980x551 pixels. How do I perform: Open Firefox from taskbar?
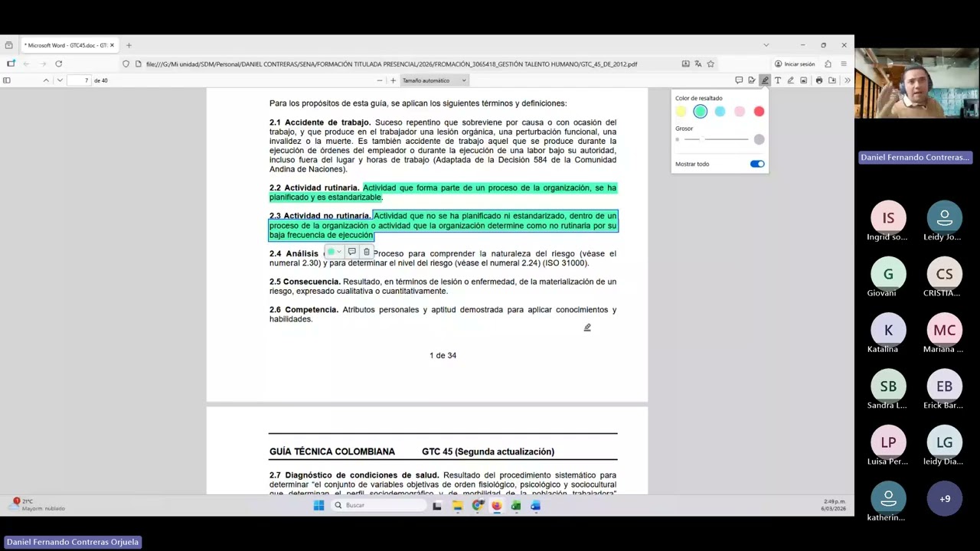point(496,505)
